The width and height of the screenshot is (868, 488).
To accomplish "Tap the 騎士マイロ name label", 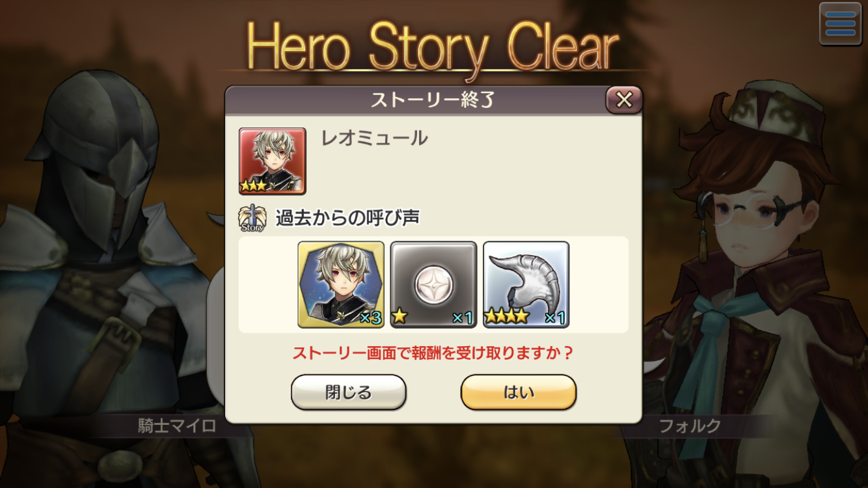I will click(x=176, y=426).
